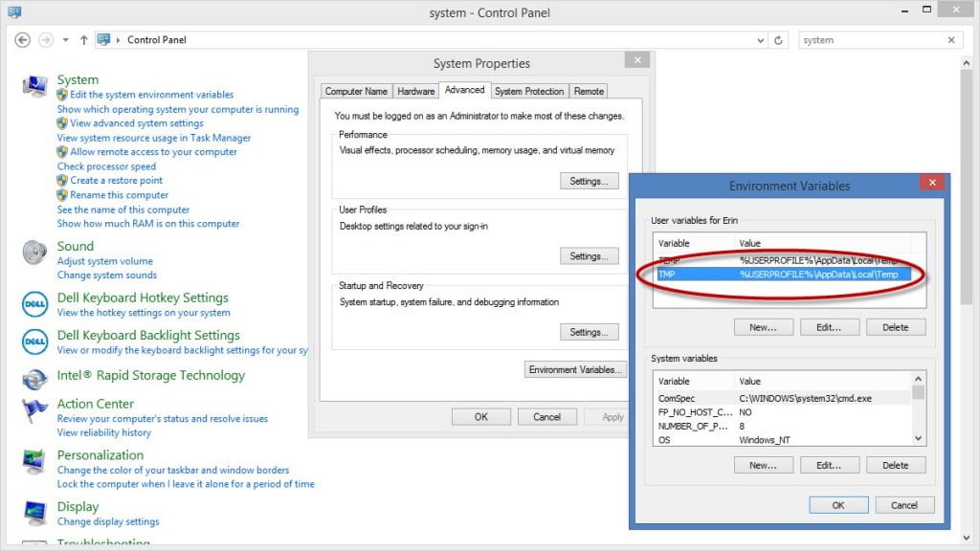The image size is (980, 551).
Task: Click the back navigation arrow
Action: tap(20, 39)
